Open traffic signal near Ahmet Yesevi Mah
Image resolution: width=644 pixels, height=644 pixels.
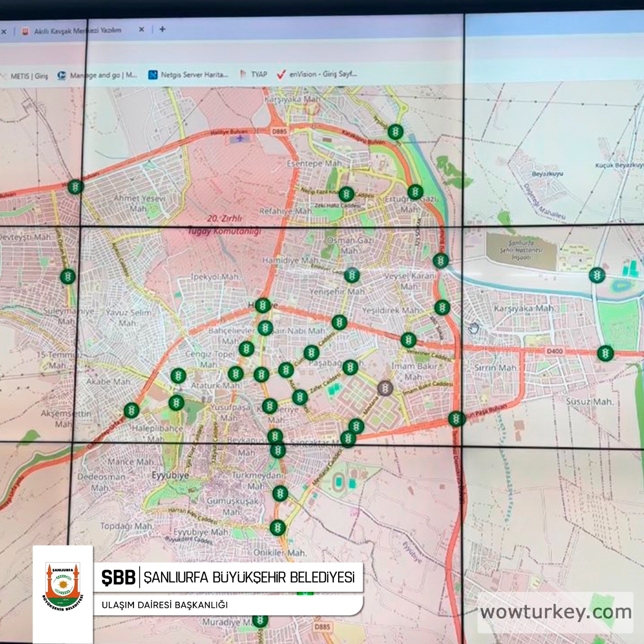pos(75,187)
